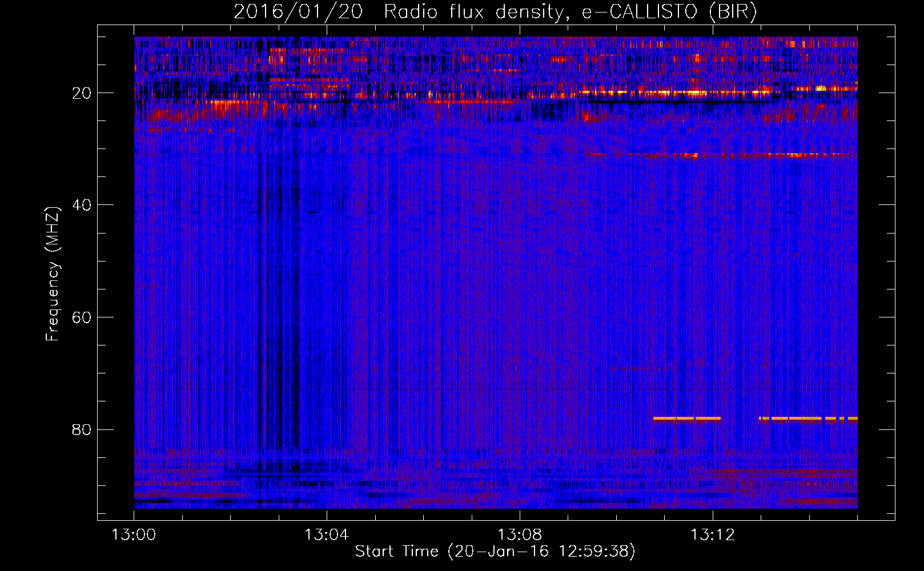Click the '80' frequency tick label
This screenshot has height=571, width=924.
click(82, 429)
